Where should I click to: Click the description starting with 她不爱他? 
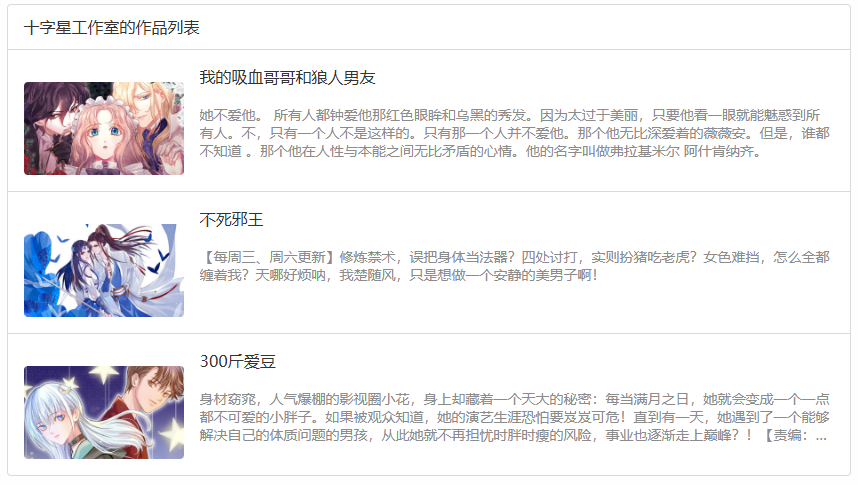point(514,133)
